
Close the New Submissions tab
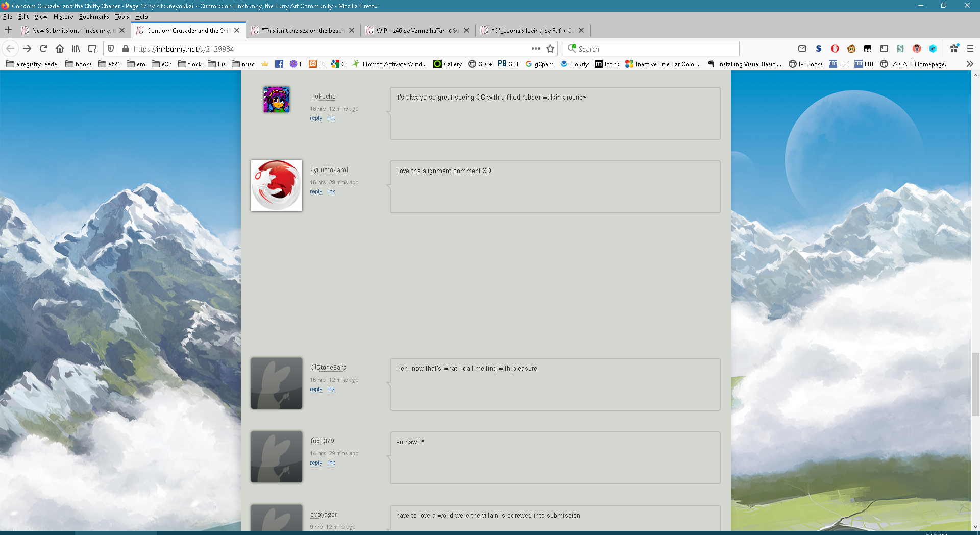[x=122, y=30]
